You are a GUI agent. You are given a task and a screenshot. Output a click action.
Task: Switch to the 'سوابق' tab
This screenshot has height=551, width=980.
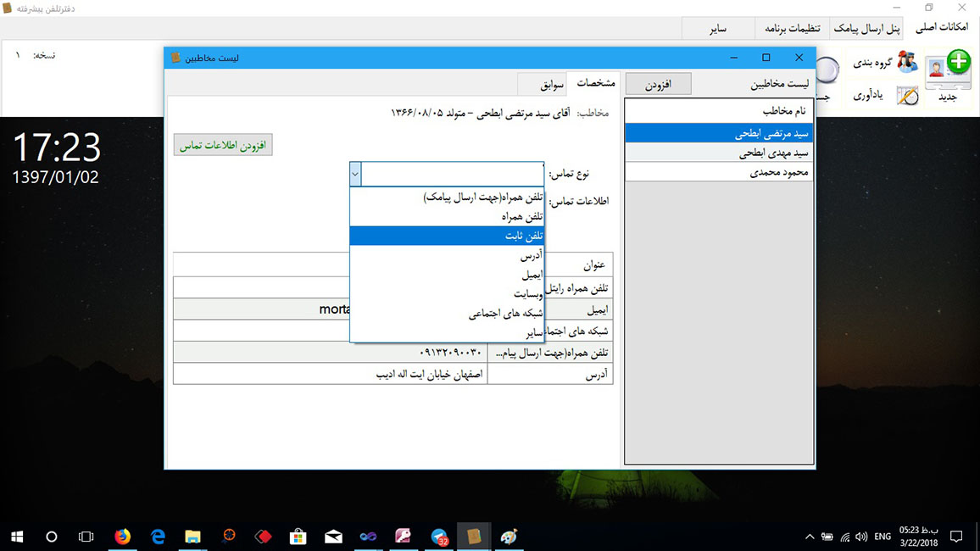click(543, 84)
